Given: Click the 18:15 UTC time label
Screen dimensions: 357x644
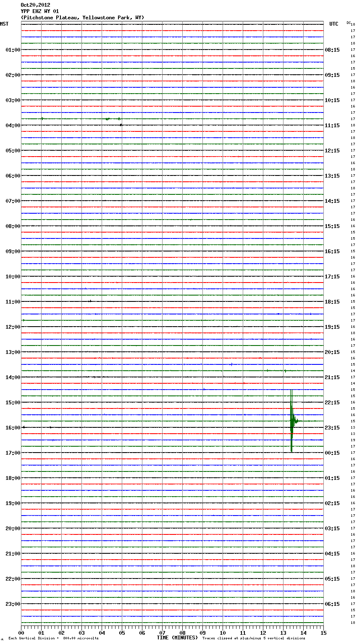Looking at the screenshot, I should tap(332, 302).
